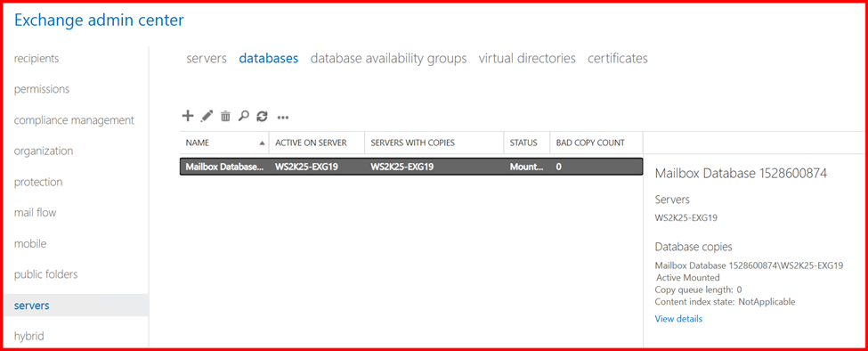Open recipients in left navigation
Viewport: 868px width, 351px height.
(x=37, y=58)
